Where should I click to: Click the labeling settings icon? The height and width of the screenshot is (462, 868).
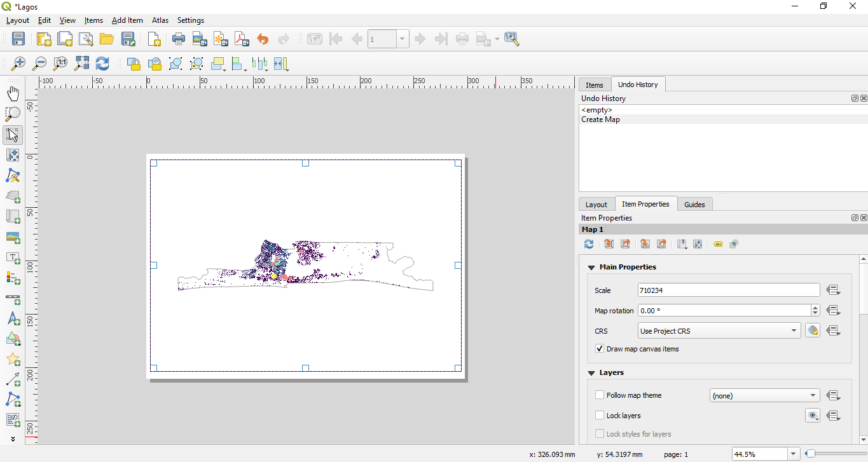pyautogui.click(x=718, y=244)
